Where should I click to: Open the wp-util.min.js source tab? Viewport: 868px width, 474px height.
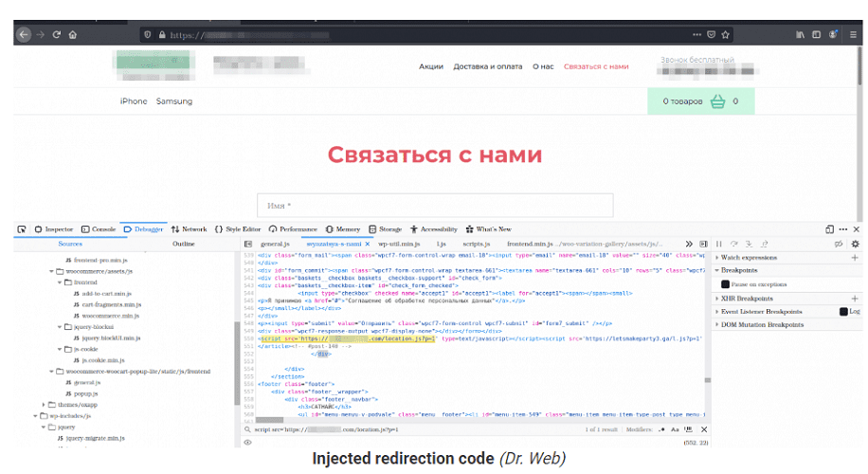pyautogui.click(x=399, y=244)
